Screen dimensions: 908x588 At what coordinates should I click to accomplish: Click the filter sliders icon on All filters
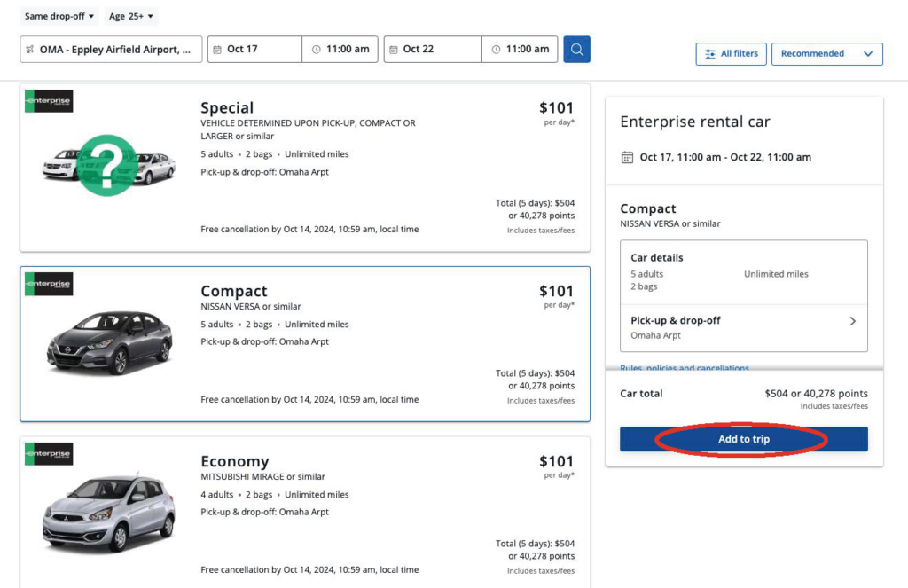pos(709,53)
